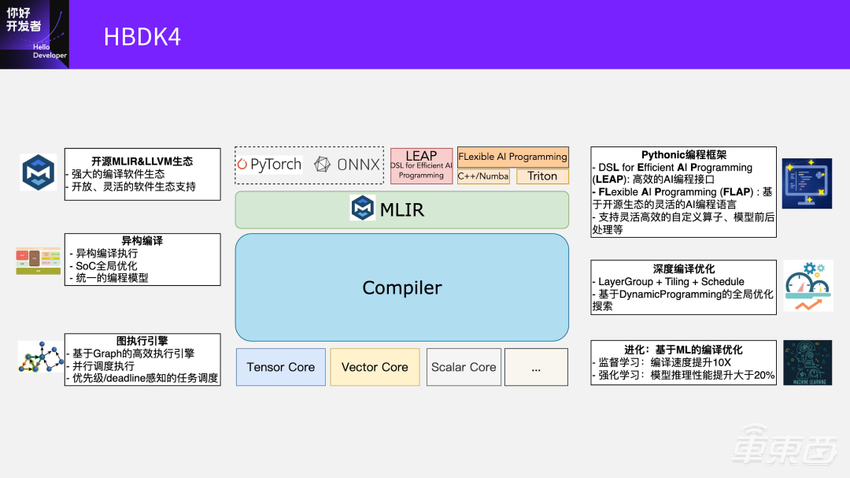Click the Tensor Core box
This screenshot has width=850, height=478.
coord(280,367)
